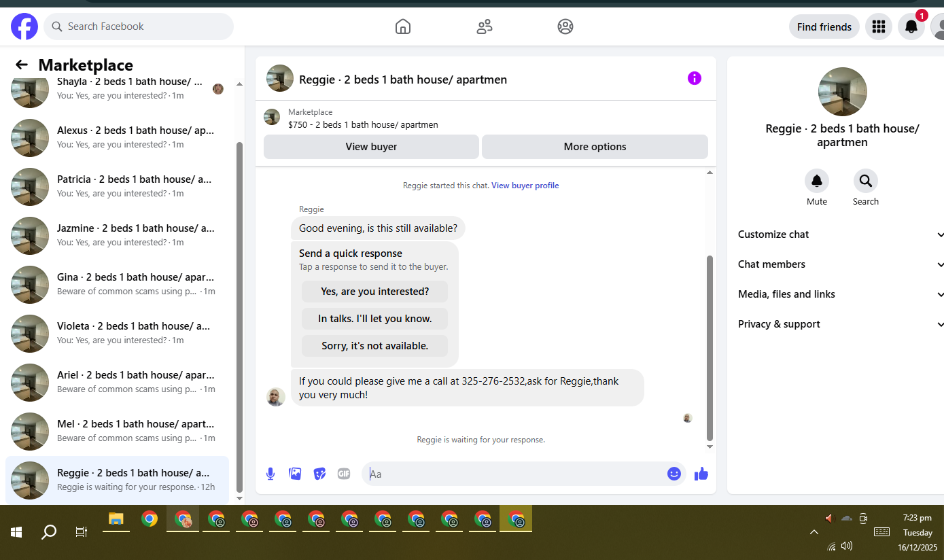944x560 pixels.
Task: Open the View buyer profile link
Action: pos(525,186)
